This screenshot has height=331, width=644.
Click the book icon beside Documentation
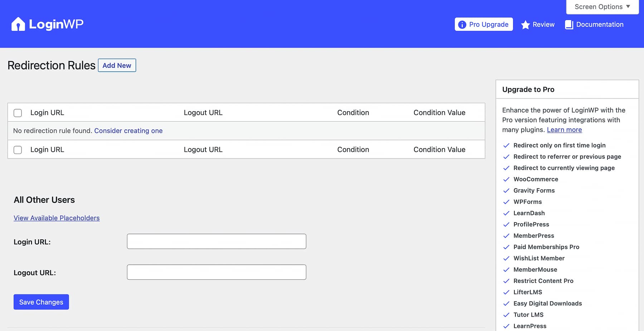click(x=569, y=24)
